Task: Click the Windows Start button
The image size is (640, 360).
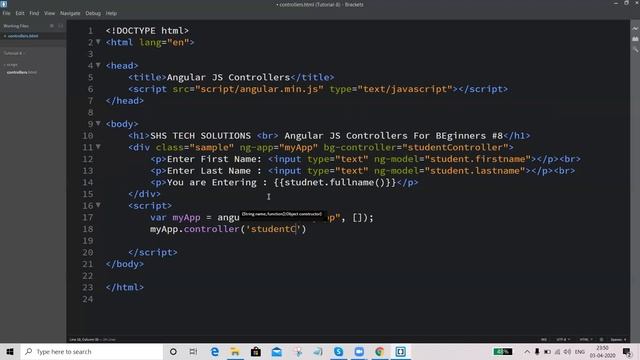Action: click(10, 351)
